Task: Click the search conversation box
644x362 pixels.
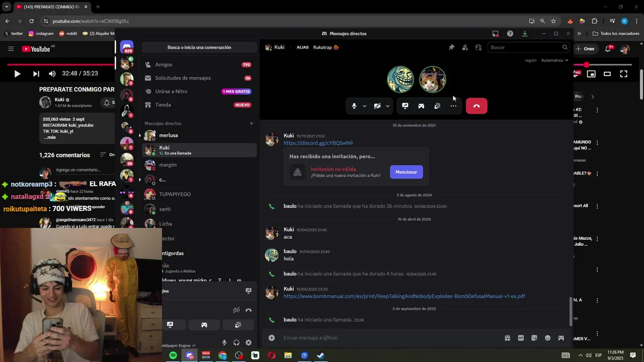Action: point(199,47)
